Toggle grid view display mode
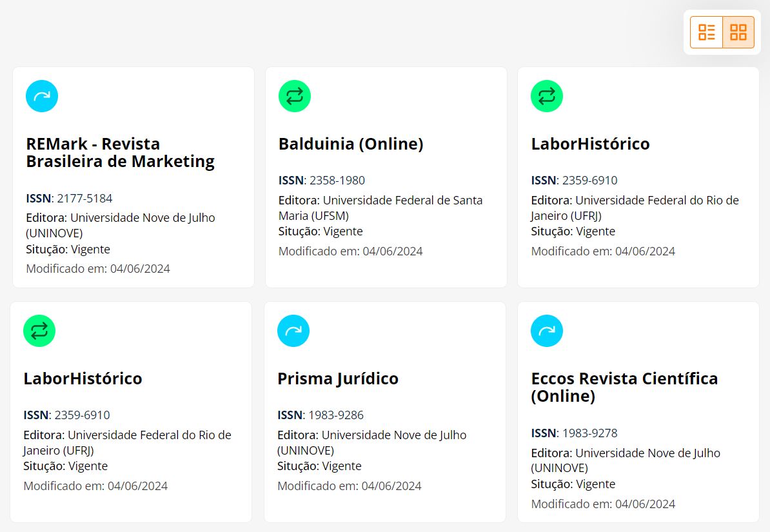The height and width of the screenshot is (532, 770). pyautogui.click(x=738, y=32)
